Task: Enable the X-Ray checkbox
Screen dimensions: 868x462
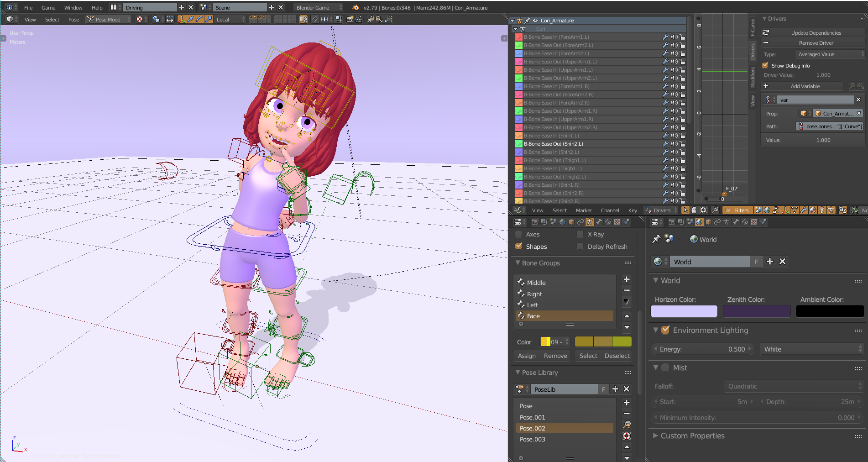Action: [x=580, y=234]
